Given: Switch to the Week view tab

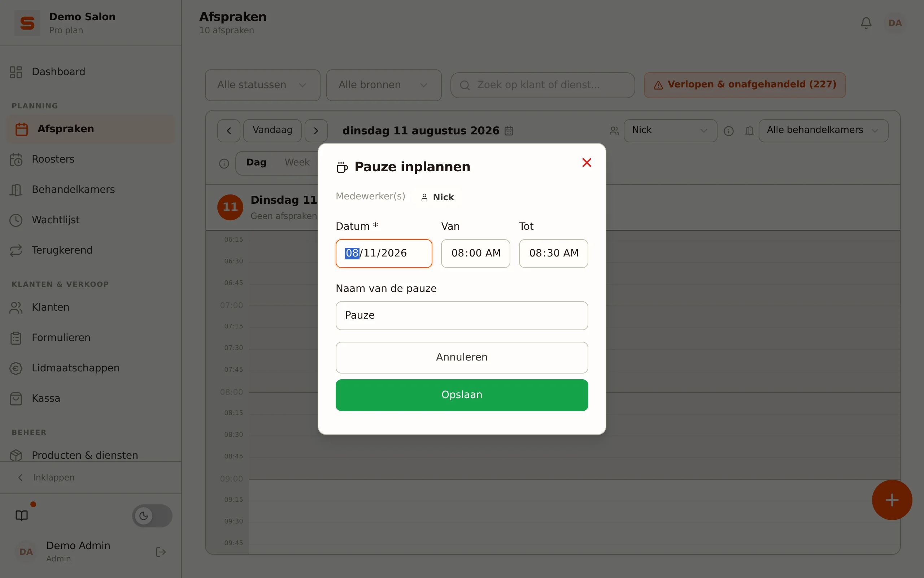Looking at the screenshot, I should click(x=297, y=163).
